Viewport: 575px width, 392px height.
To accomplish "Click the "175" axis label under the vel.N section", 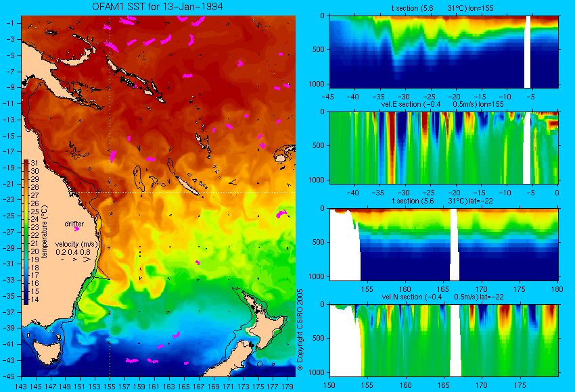I will pos(520,385).
